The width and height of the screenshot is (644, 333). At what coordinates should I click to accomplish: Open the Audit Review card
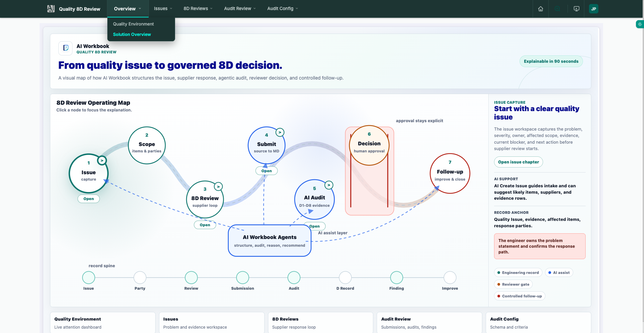(430, 323)
